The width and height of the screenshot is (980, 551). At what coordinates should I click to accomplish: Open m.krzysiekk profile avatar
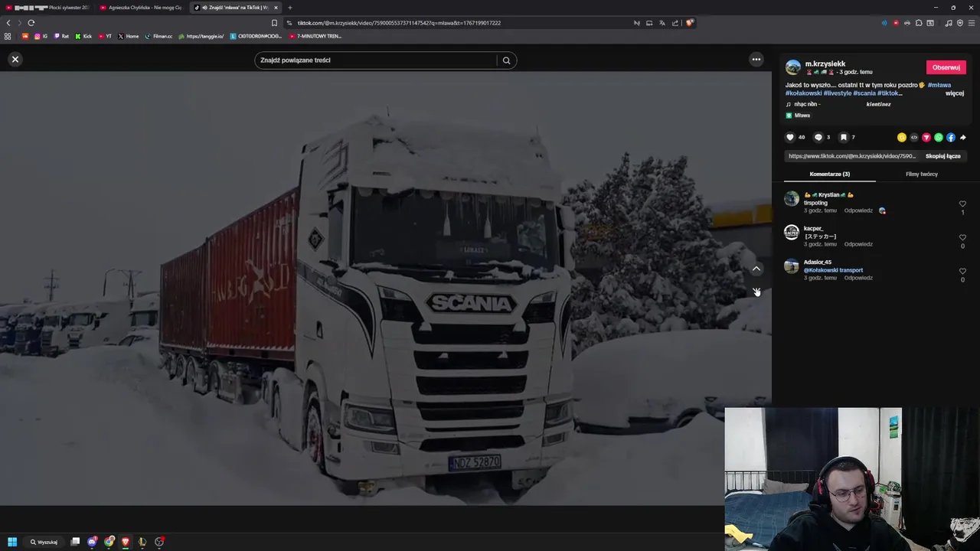pos(793,67)
